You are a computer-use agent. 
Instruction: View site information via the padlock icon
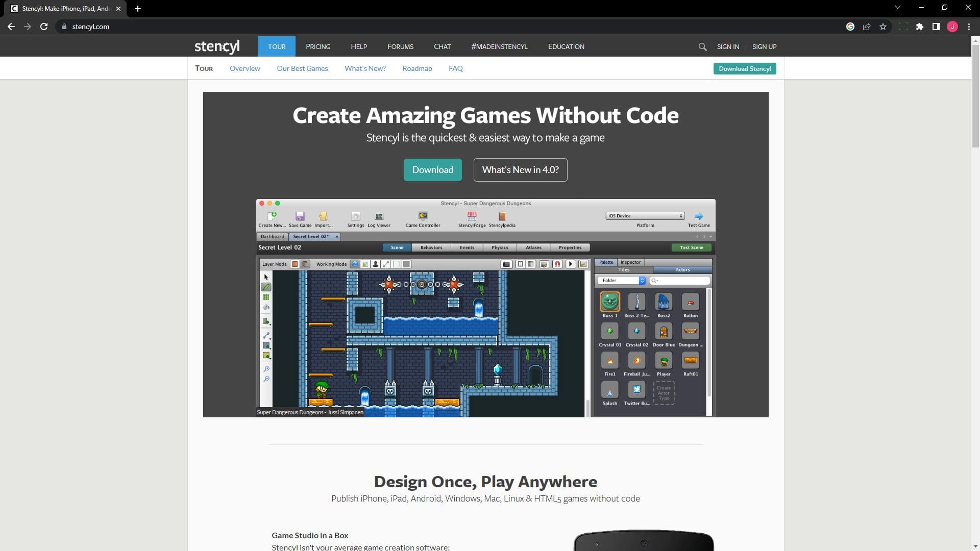coord(64,27)
